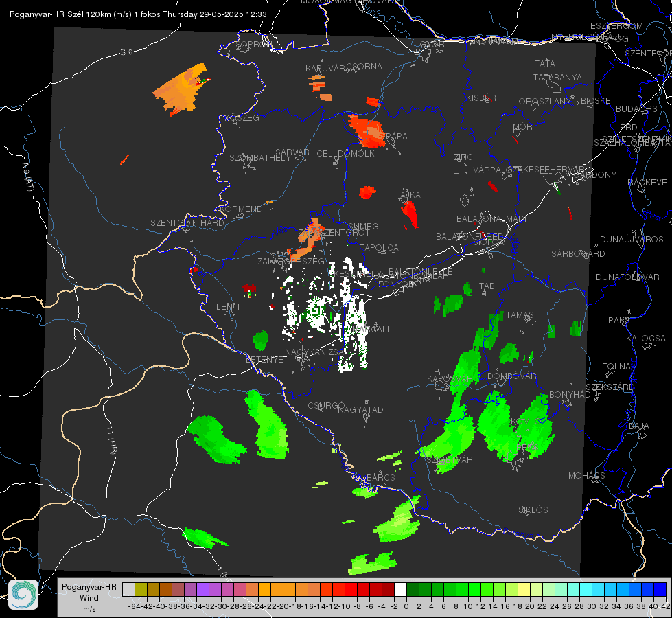Screen dimensions: 672x618
Task: Click the NAGYKANIZSA city label
Action: point(314,352)
